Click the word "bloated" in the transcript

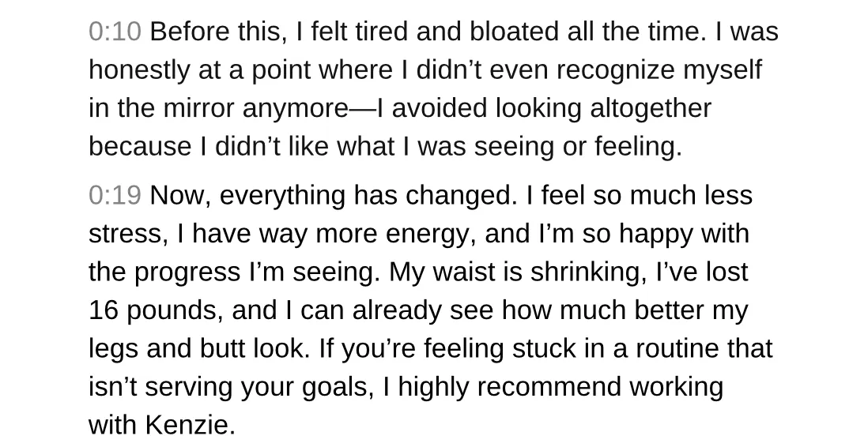click(514, 32)
